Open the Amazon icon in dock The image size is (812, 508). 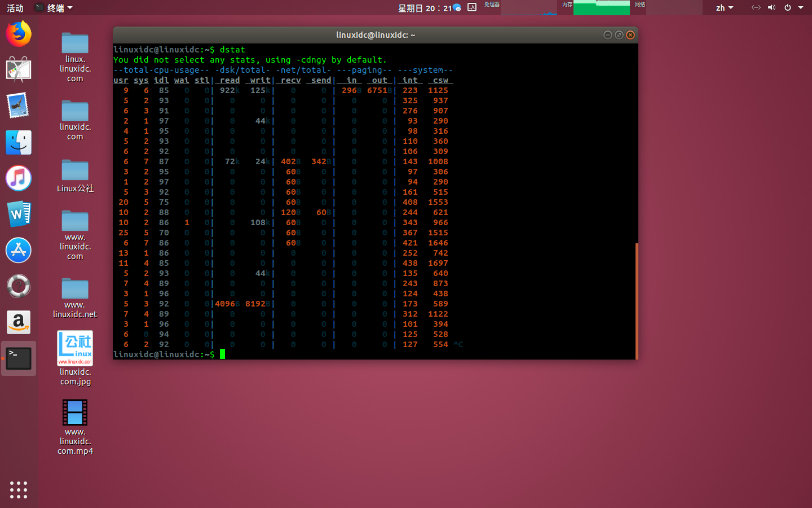point(19,322)
